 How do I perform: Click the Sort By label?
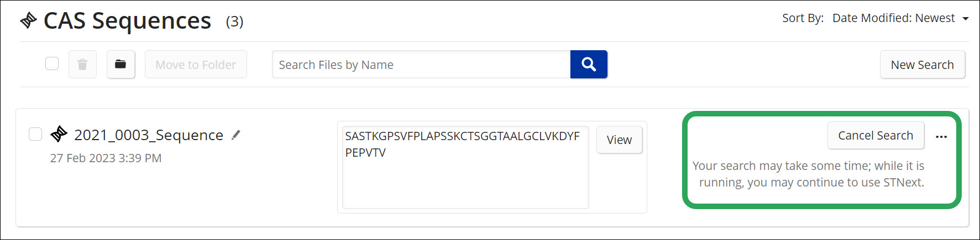pos(803,18)
